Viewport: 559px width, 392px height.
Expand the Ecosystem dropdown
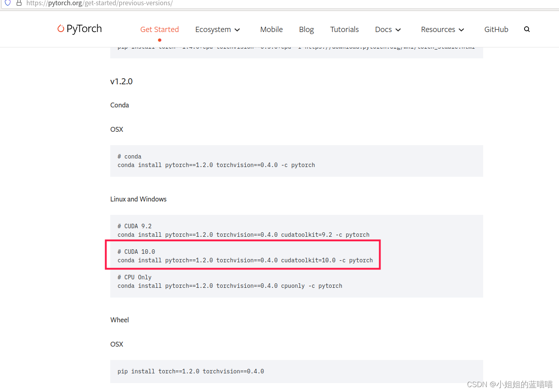(x=218, y=30)
